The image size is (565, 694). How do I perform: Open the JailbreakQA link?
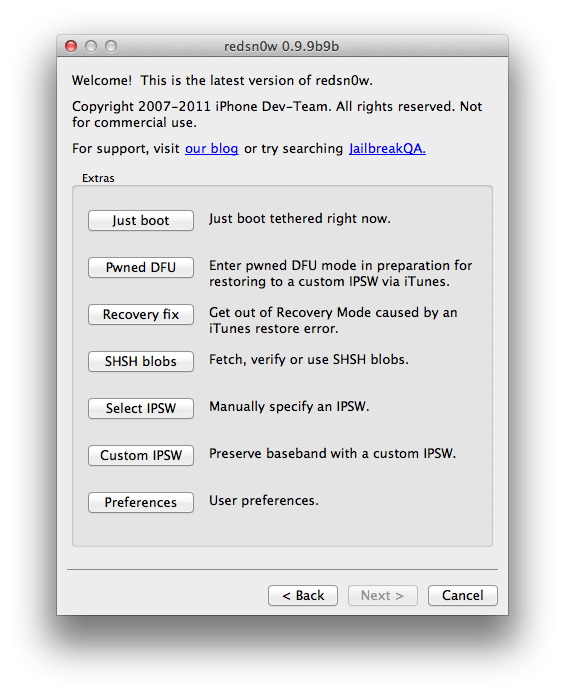tap(387, 149)
